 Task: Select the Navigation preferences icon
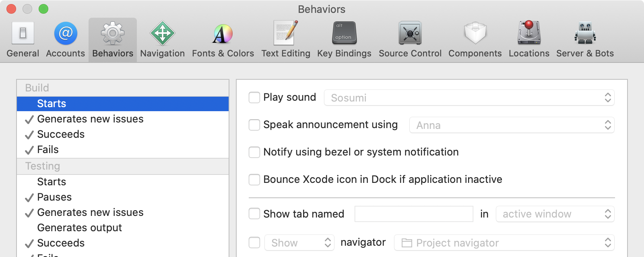pos(163,39)
